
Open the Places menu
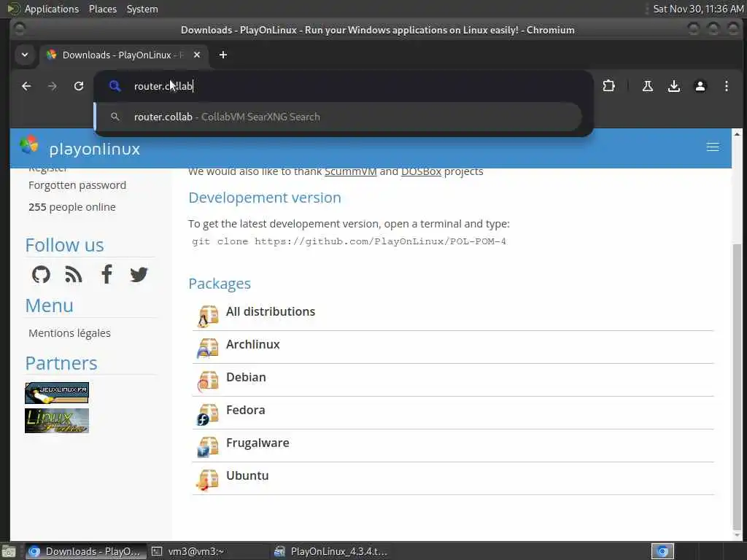pyautogui.click(x=103, y=9)
